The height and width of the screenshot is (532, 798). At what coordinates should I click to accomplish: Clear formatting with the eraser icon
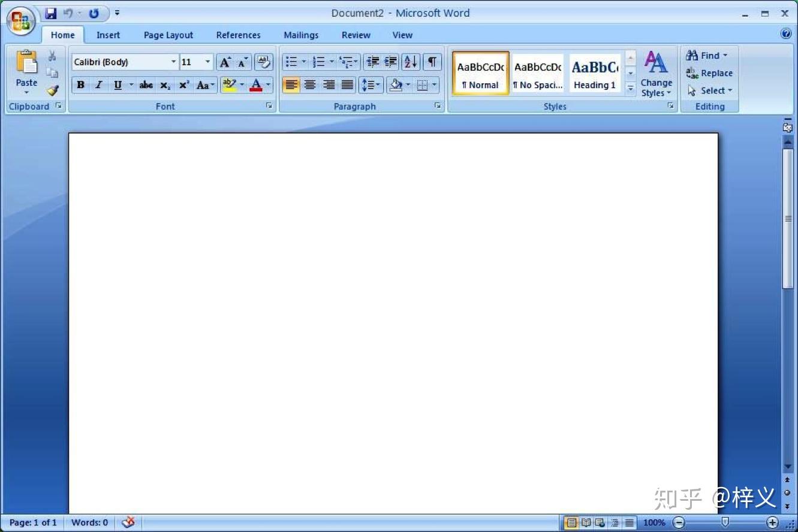coord(263,62)
